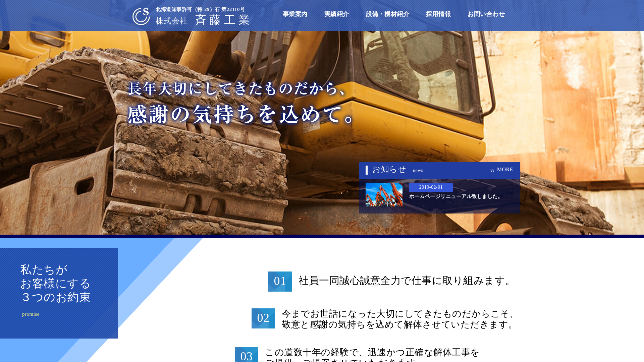Click the excavator news thumbnail image
644x362 pixels.
(x=384, y=195)
